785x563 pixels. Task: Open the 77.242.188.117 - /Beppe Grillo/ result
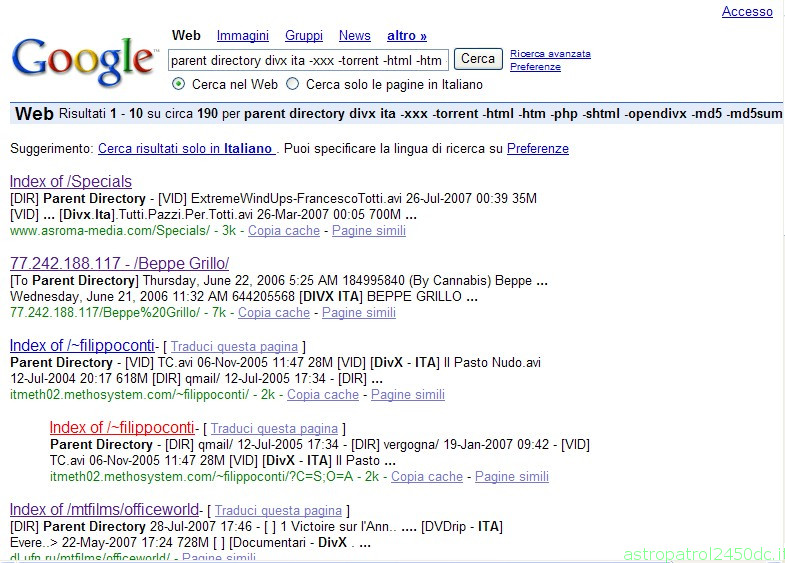[120, 263]
